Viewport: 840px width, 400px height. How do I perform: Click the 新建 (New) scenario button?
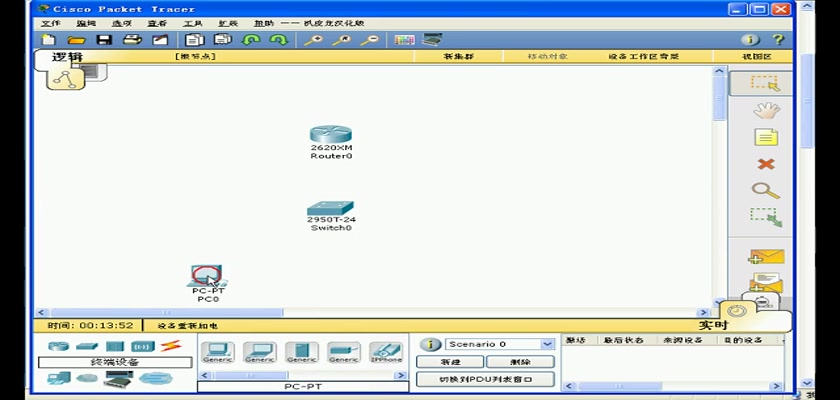click(x=449, y=361)
